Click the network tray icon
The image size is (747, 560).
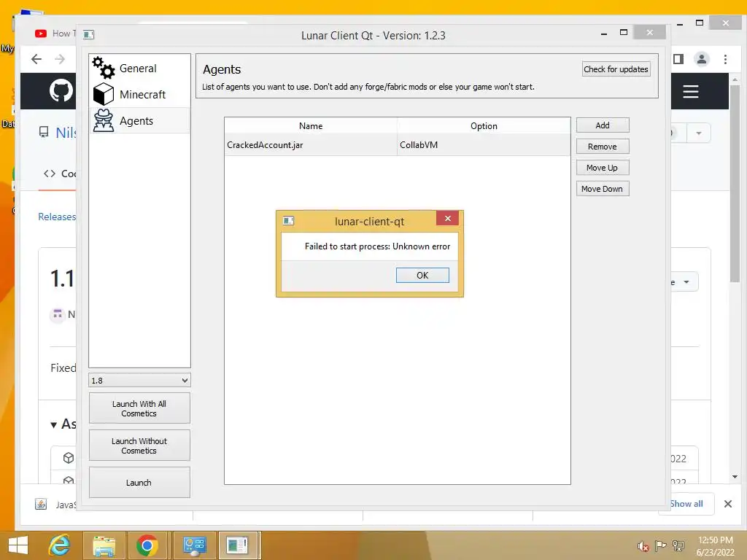(678, 546)
